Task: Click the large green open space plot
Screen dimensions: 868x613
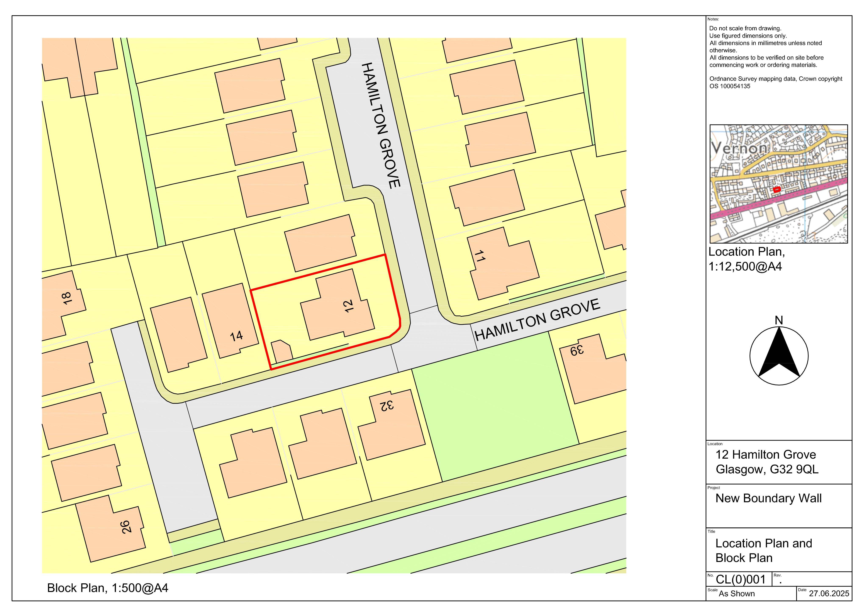Action: coord(496,406)
